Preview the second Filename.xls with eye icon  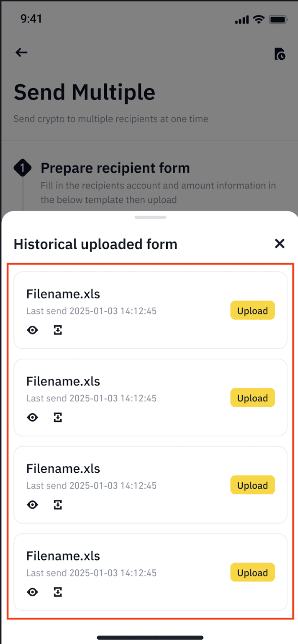tap(32, 418)
